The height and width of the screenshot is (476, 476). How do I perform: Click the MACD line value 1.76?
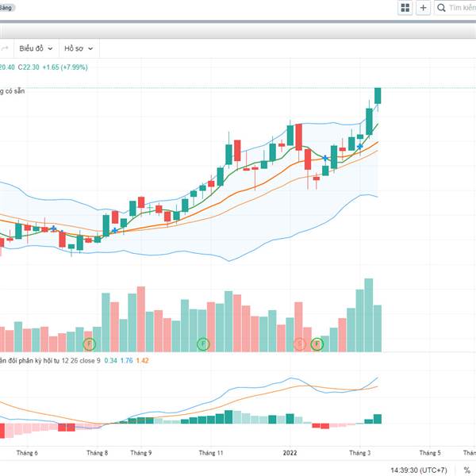[x=126, y=361]
